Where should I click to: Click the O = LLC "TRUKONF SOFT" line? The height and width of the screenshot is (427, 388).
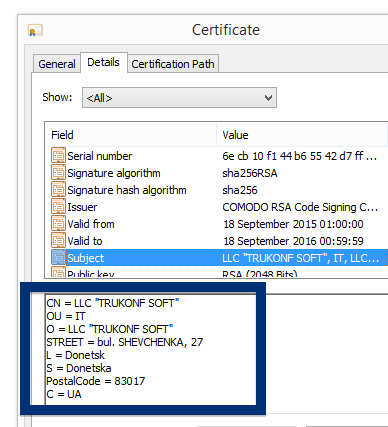coord(110,329)
